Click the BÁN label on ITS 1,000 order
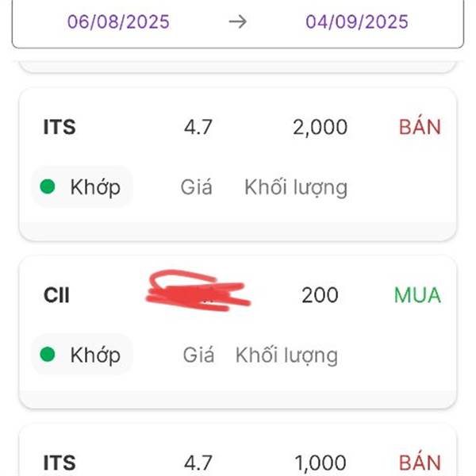 coord(420,463)
